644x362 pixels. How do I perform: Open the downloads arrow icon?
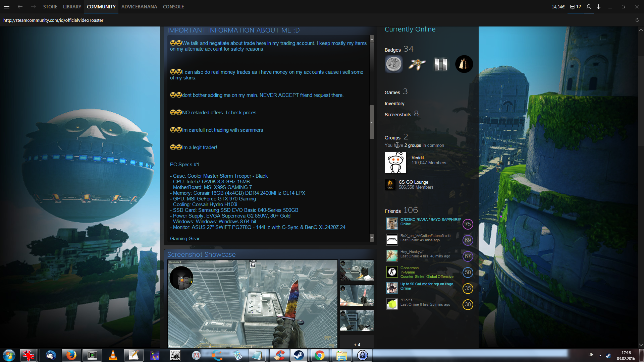598,7
